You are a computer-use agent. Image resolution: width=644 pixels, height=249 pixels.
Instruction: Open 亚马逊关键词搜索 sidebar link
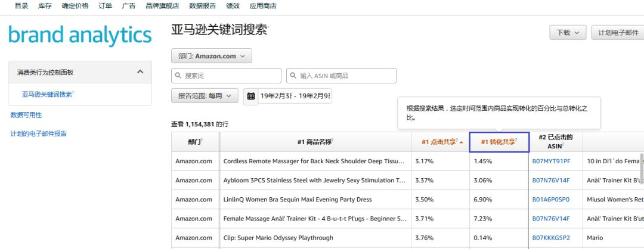click(48, 94)
